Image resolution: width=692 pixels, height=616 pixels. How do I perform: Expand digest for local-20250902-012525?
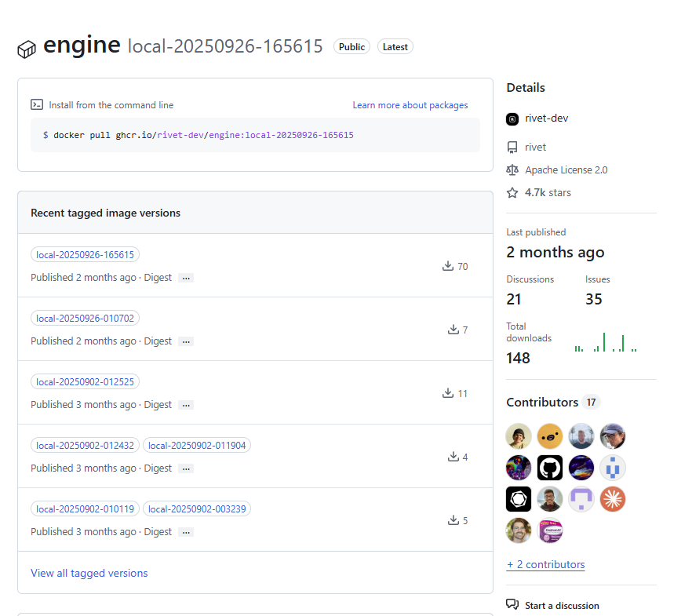click(186, 405)
